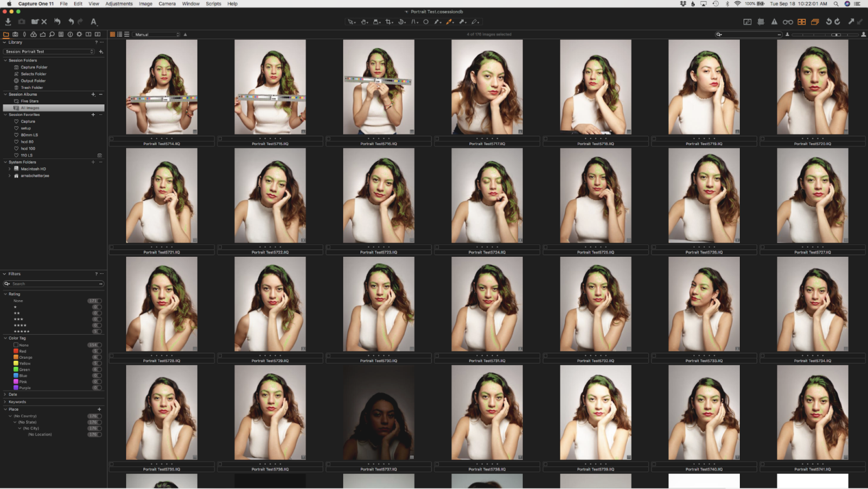Select the Rotate and Straighten tool
Viewport: 868px width, 489px height.
[401, 22]
